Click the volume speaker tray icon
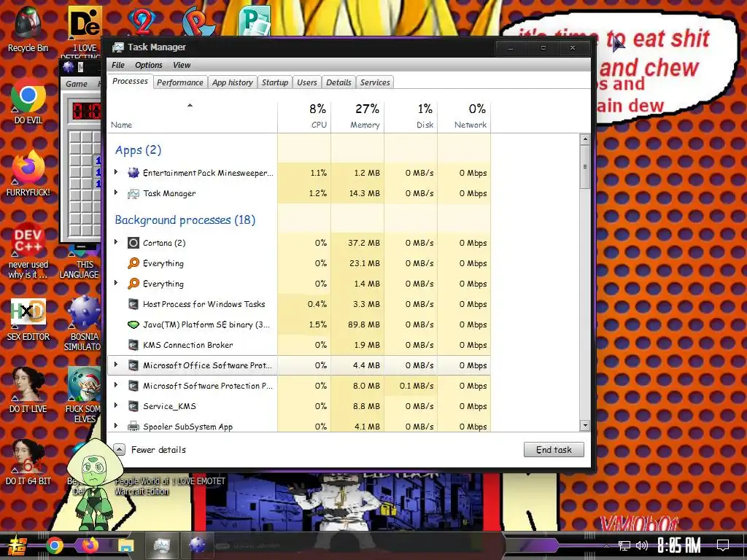 [642, 545]
